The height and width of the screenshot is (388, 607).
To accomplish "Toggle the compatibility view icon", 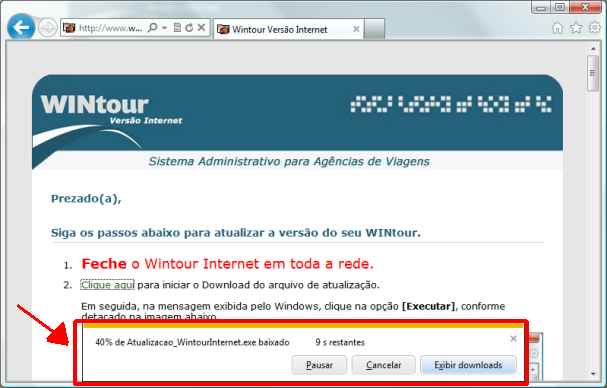I will tap(177, 28).
